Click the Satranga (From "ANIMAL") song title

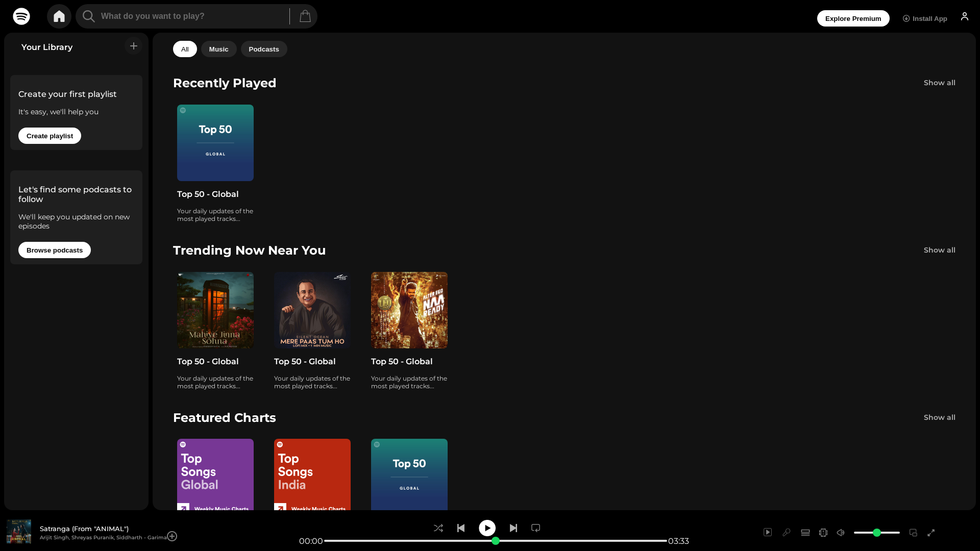click(84, 529)
